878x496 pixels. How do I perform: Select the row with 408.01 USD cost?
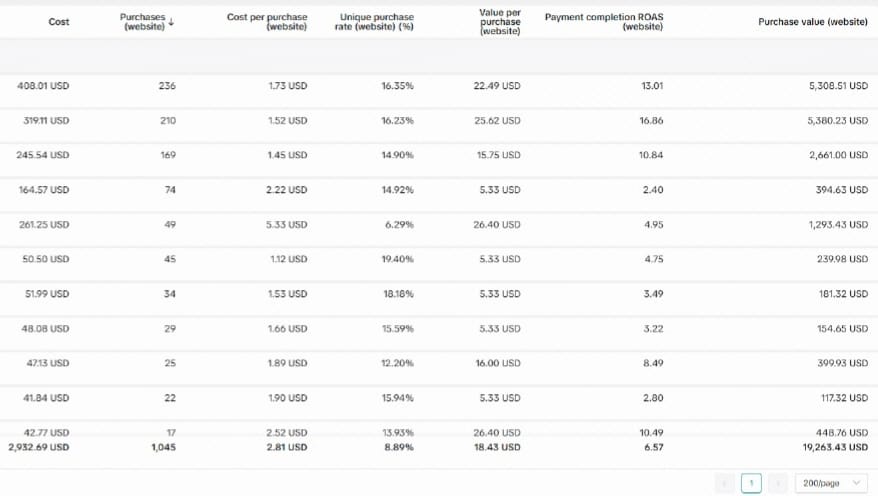(x=43, y=86)
